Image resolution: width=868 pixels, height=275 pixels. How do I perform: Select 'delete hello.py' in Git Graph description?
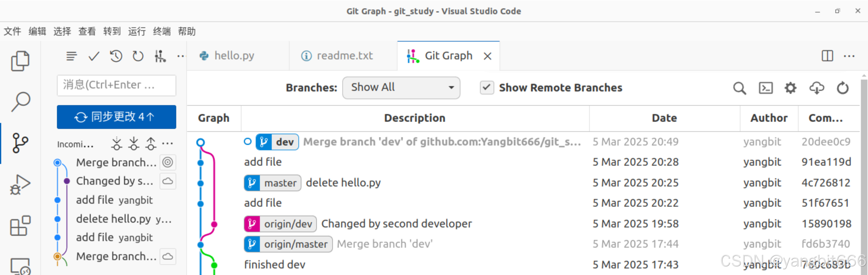click(x=343, y=183)
